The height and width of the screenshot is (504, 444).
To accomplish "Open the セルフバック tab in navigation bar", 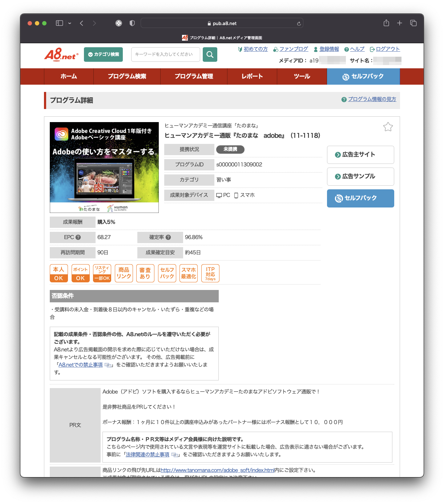I will [x=363, y=76].
